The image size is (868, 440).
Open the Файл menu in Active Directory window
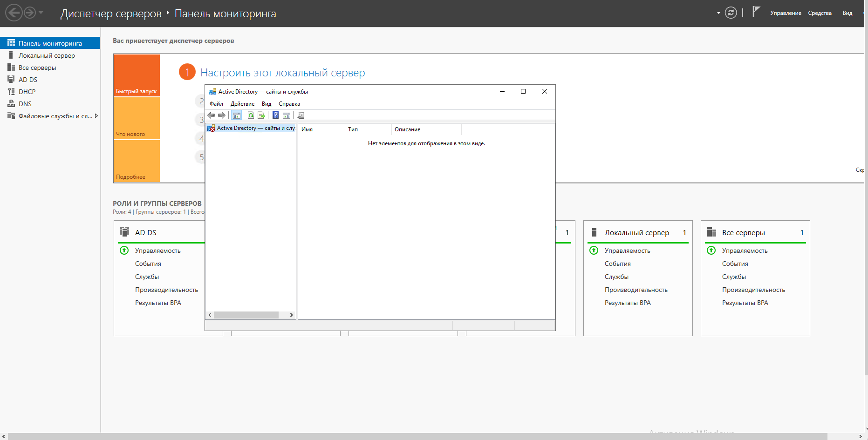[216, 104]
